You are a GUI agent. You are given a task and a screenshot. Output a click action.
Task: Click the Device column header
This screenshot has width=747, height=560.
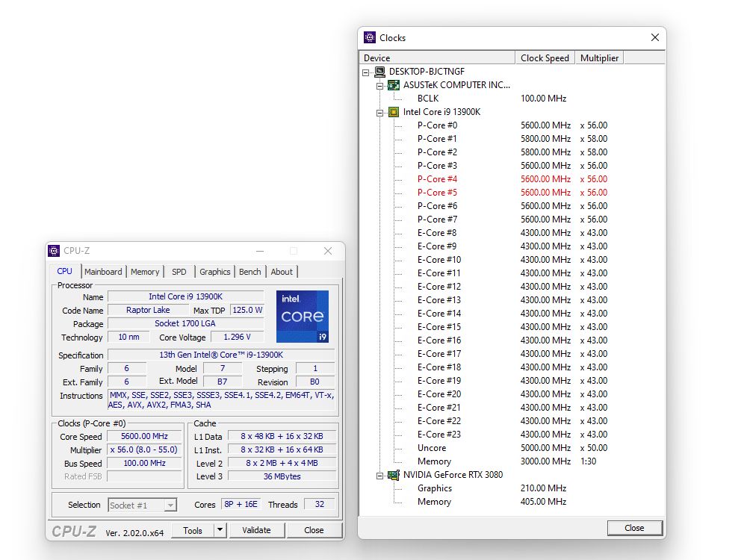pyautogui.click(x=437, y=58)
